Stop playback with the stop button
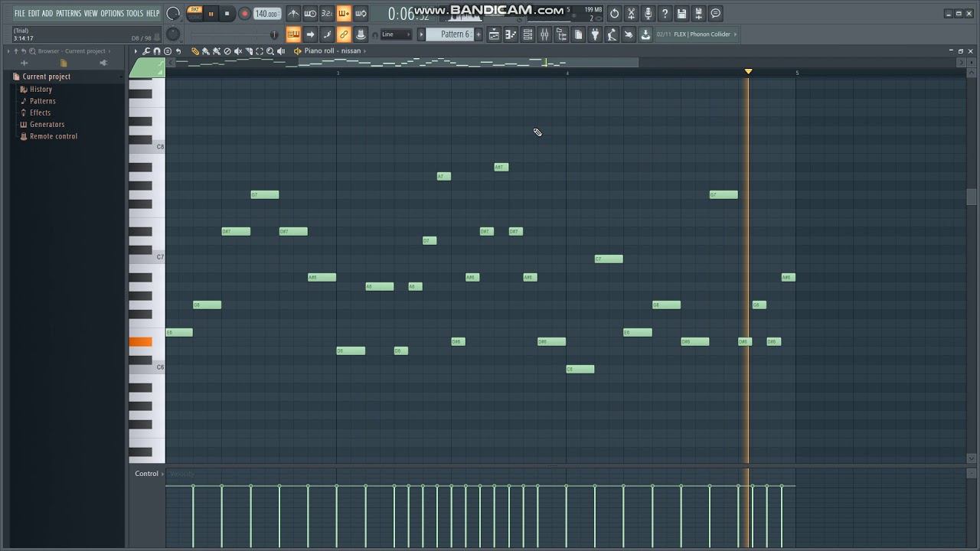The height and width of the screenshot is (551, 980). pyautogui.click(x=227, y=14)
